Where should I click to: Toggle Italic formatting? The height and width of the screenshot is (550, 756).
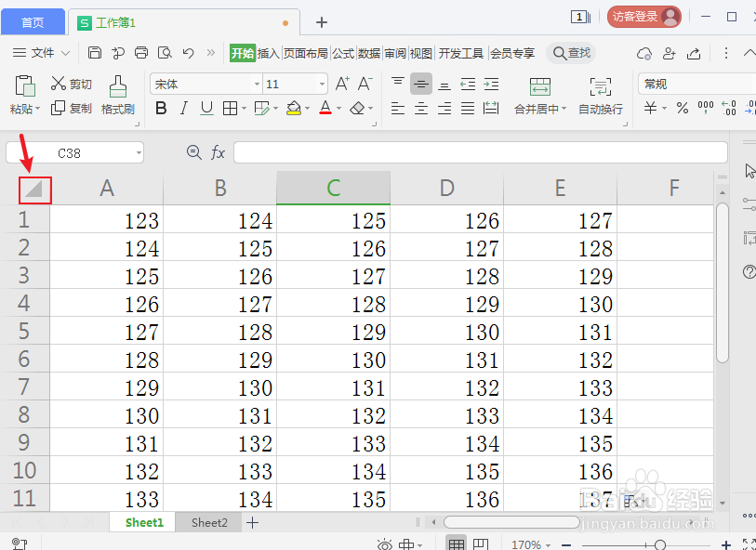184,109
